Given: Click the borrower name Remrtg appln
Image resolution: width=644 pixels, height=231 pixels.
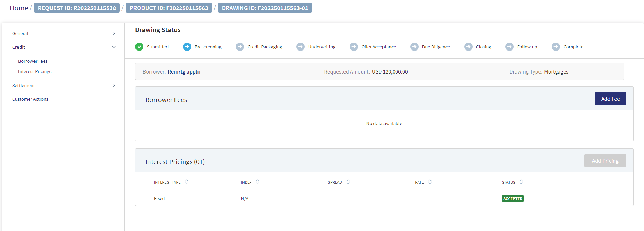Looking at the screenshot, I should (x=184, y=72).
